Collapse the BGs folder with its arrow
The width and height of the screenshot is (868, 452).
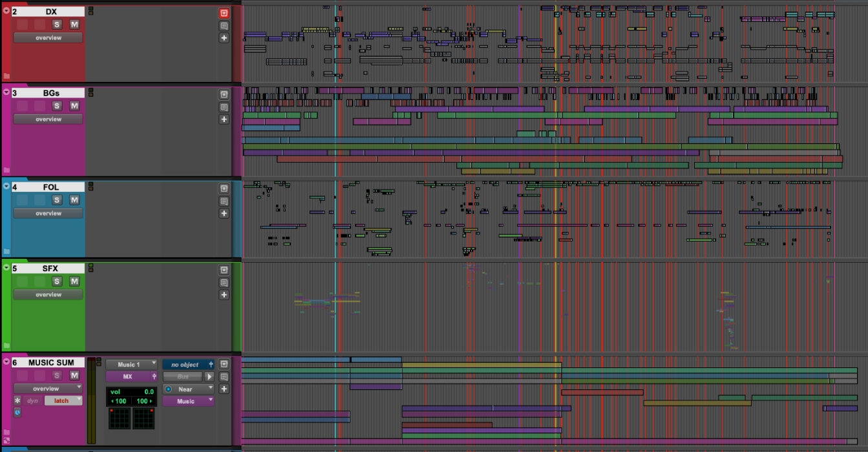click(6, 92)
